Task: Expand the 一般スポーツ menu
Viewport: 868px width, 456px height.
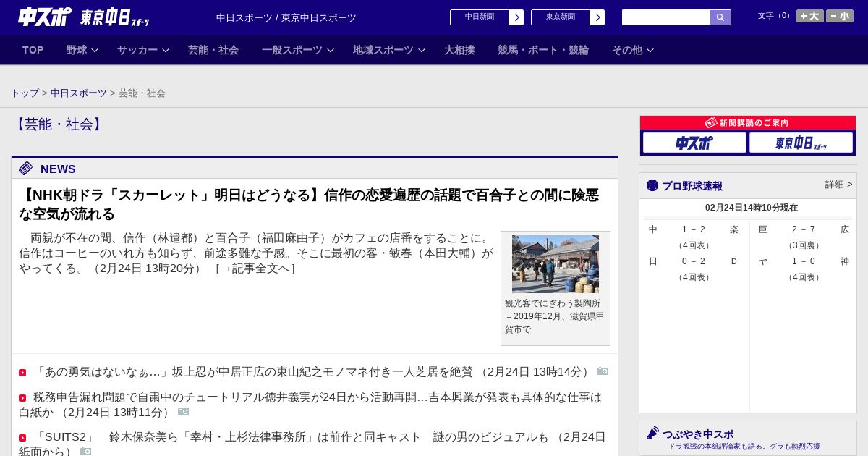Action: click(x=297, y=50)
